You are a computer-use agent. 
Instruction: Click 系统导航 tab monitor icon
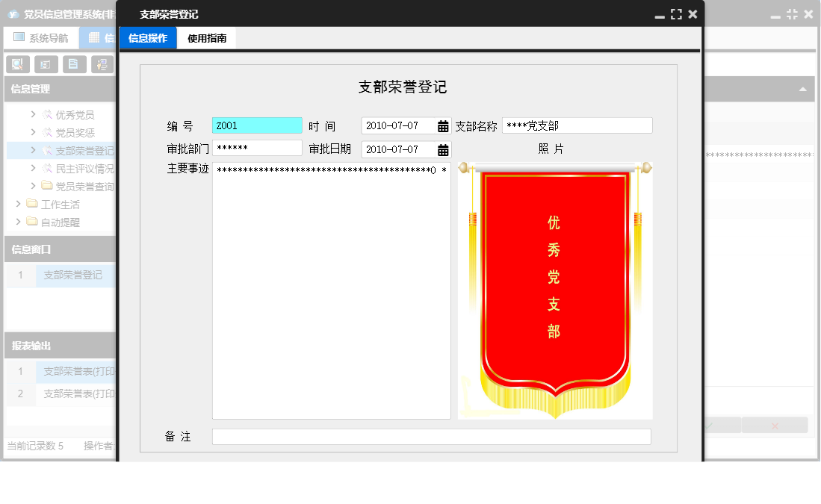[x=19, y=37]
